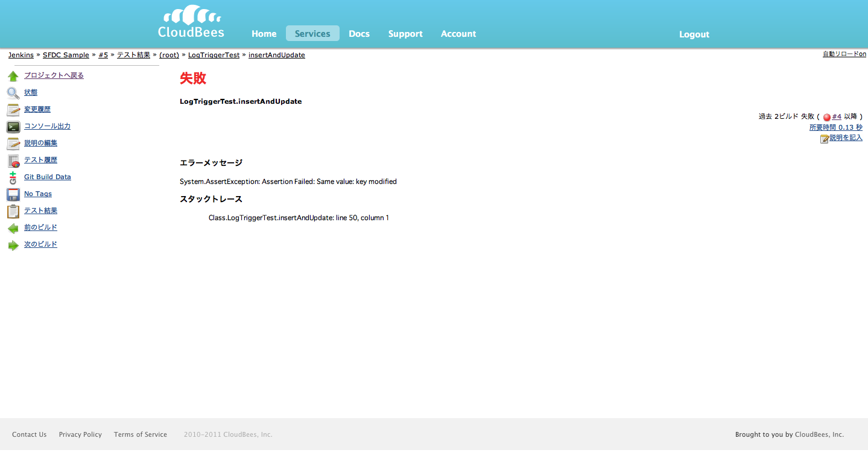This screenshot has height=476, width=868.
Task: Click the test history graph icon
Action: (13, 160)
